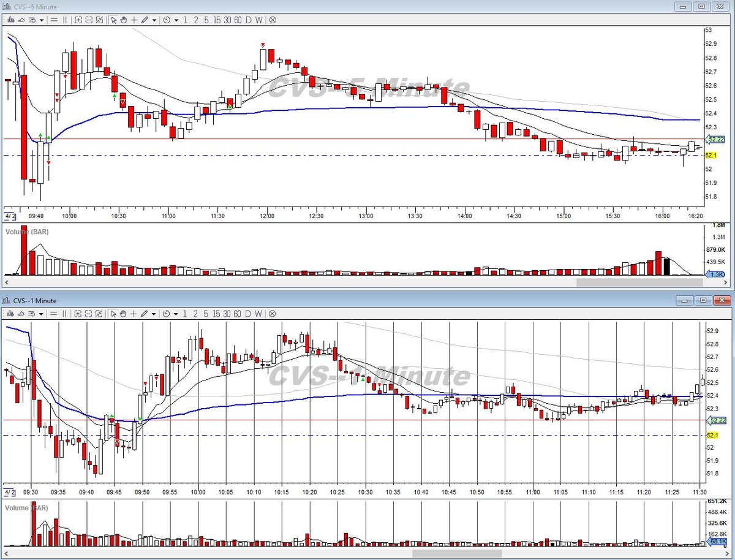
Task: Set the 5-minute chart to Daily (D) timeframe
Action: (x=248, y=20)
